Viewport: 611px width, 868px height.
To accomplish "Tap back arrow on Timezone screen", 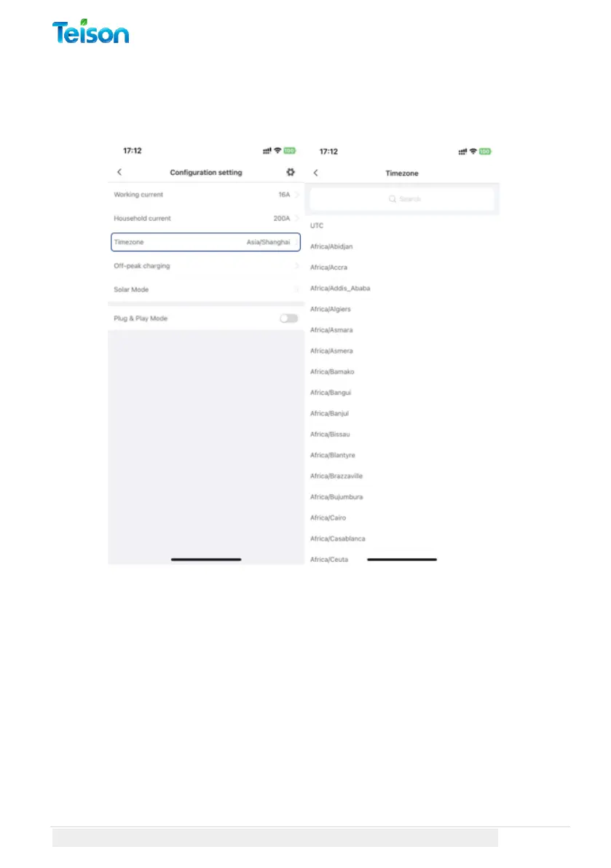I will coord(316,173).
